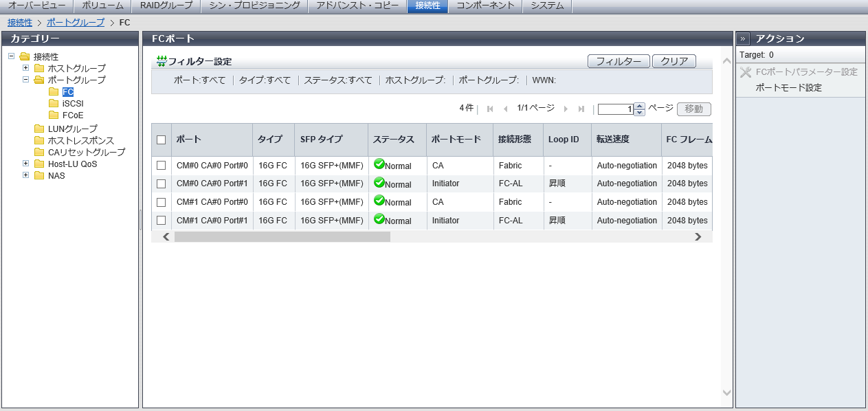This screenshot has height=411, width=868.
Task: Open the iSCSI folder icon
Action: coord(54,103)
